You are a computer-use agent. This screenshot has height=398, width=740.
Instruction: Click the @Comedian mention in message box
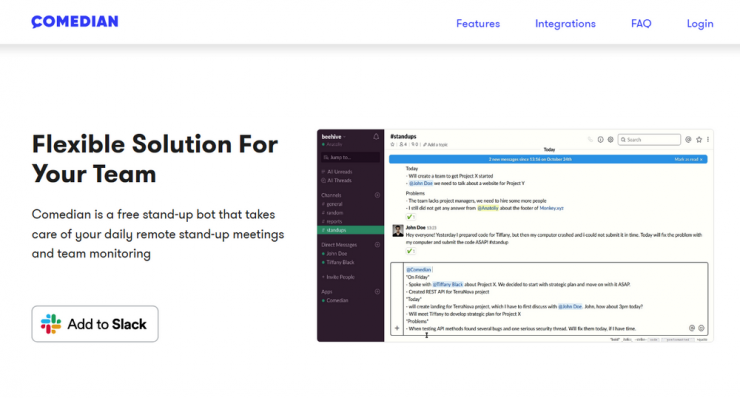[x=419, y=270]
